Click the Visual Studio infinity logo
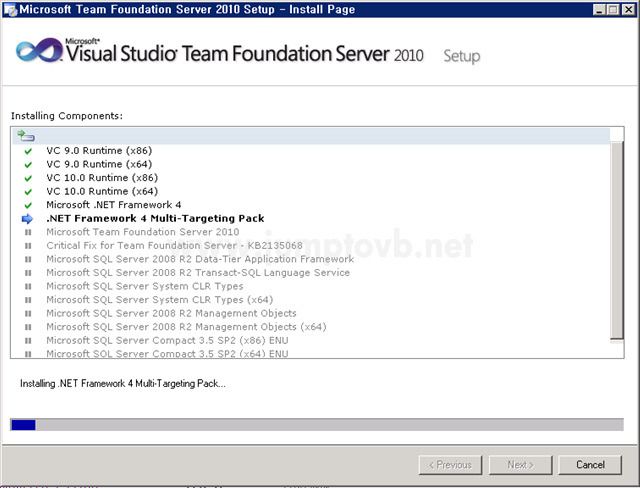Image resolution: width=640 pixels, height=488 pixels. (39, 51)
